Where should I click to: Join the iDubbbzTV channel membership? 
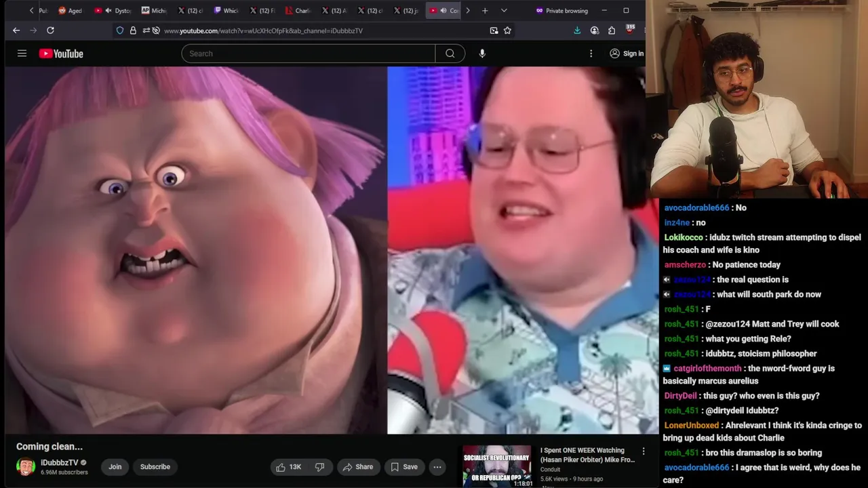115,467
